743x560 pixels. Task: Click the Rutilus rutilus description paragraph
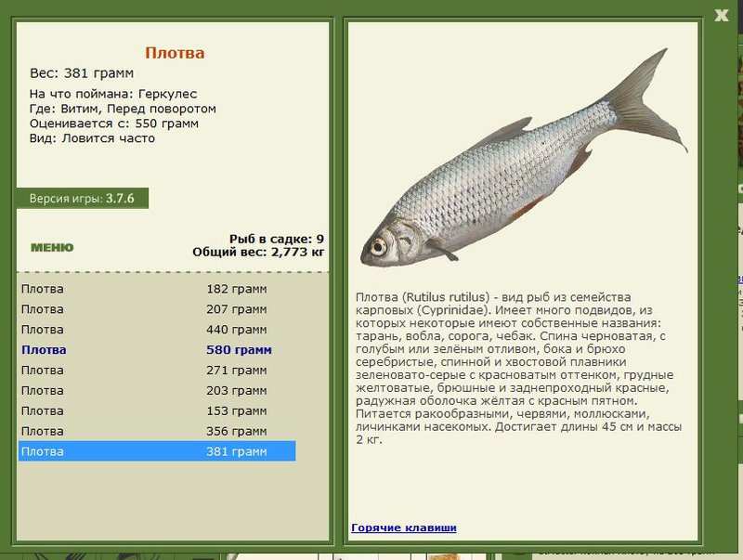pos(518,368)
